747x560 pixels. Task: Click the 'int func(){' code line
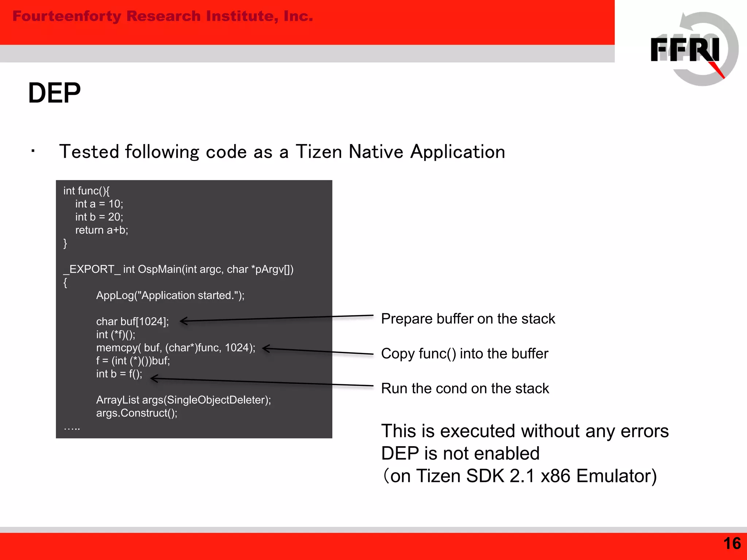click(86, 191)
